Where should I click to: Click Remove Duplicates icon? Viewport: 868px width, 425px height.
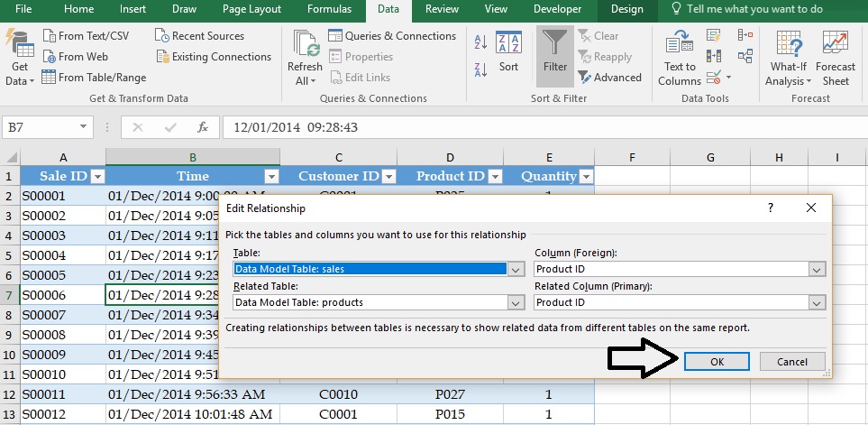click(714, 56)
